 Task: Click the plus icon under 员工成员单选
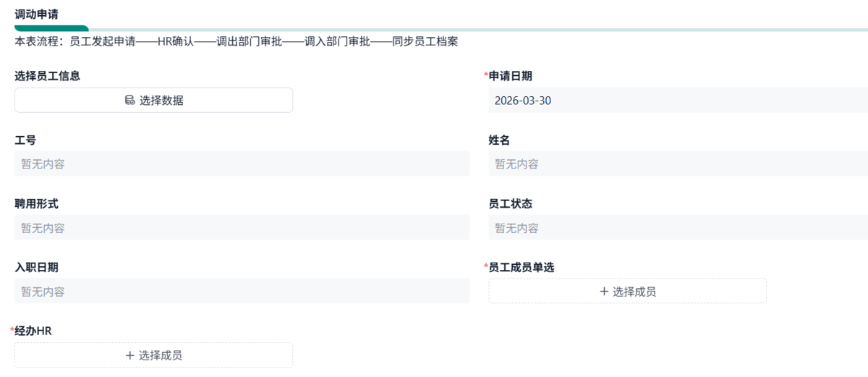604,292
